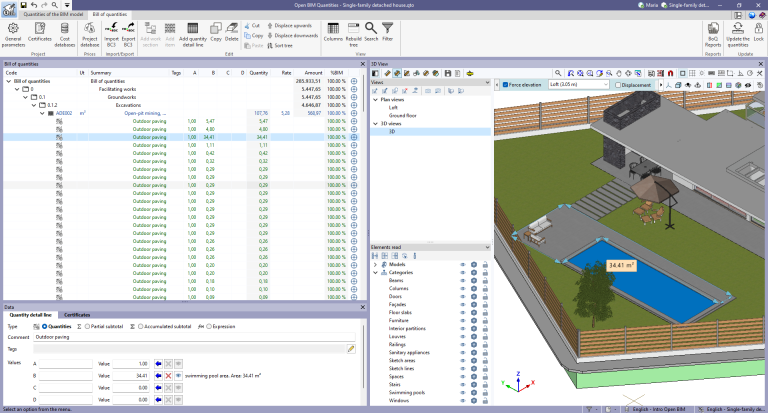Image resolution: width=768 pixels, height=413 pixels.
Task: Collapse the Plan views node
Action: (376, 99)
